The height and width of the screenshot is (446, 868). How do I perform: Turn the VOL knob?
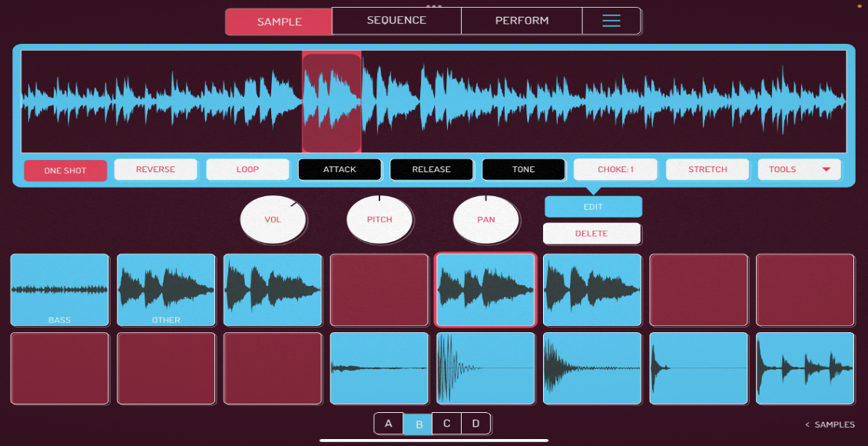click(273, 220)
